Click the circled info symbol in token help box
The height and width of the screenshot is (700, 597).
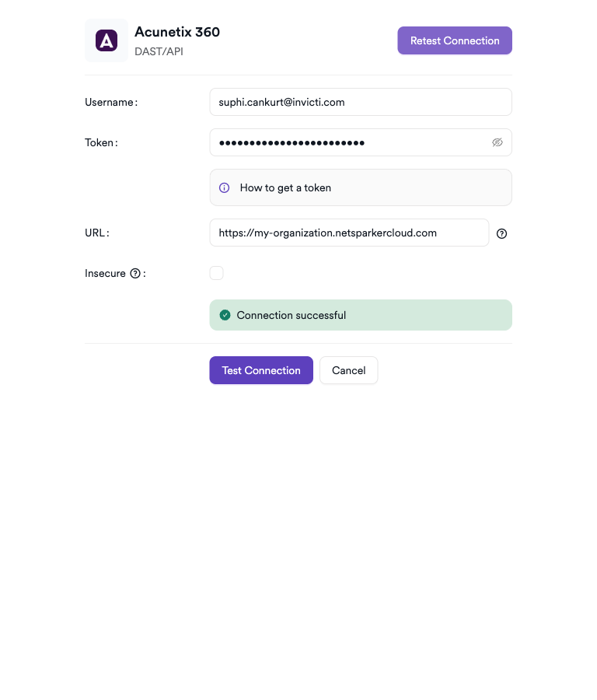pyautogui.click(x=224, y=187)
